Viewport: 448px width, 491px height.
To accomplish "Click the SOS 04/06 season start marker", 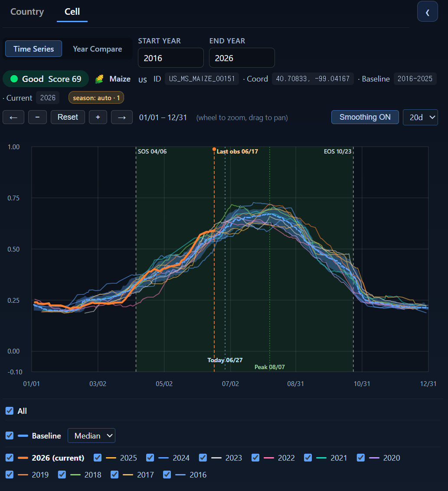I will (152, 151).
